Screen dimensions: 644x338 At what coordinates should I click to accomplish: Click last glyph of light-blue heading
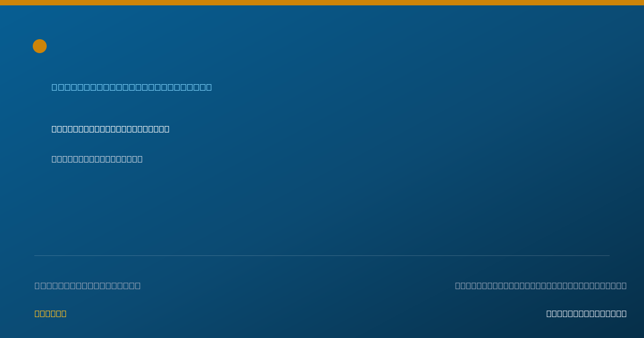coord(209,87)
